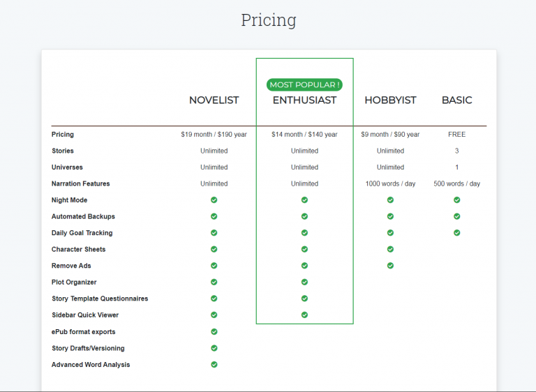Viewport: 536px width, 392px height.
Task: Click the Narration Features row label
Action: pyautogui.click(x=80, y=183)
